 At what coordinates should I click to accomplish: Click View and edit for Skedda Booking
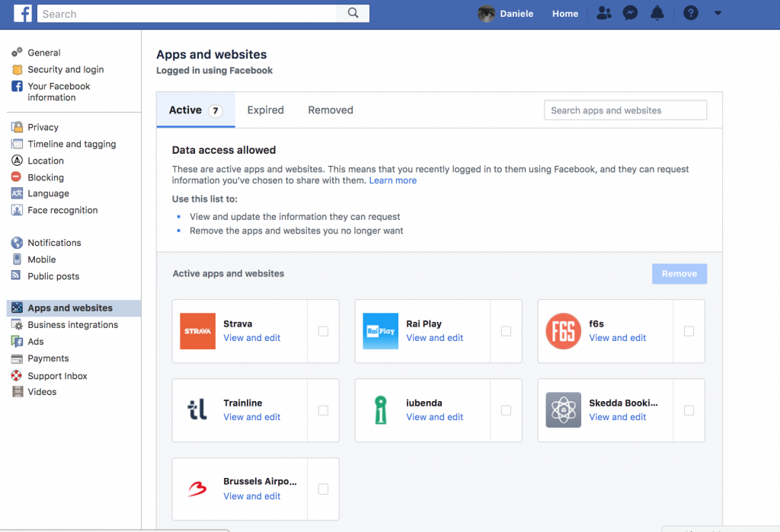(617, 416)
